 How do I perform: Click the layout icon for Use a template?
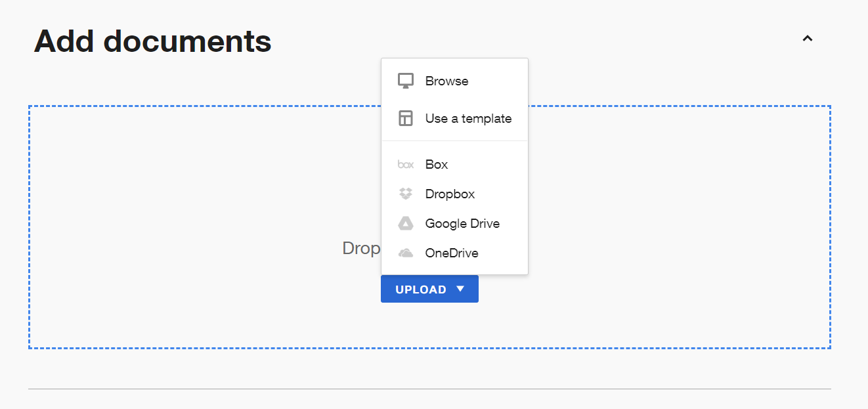pyautogui.click(x=406, y=118)
